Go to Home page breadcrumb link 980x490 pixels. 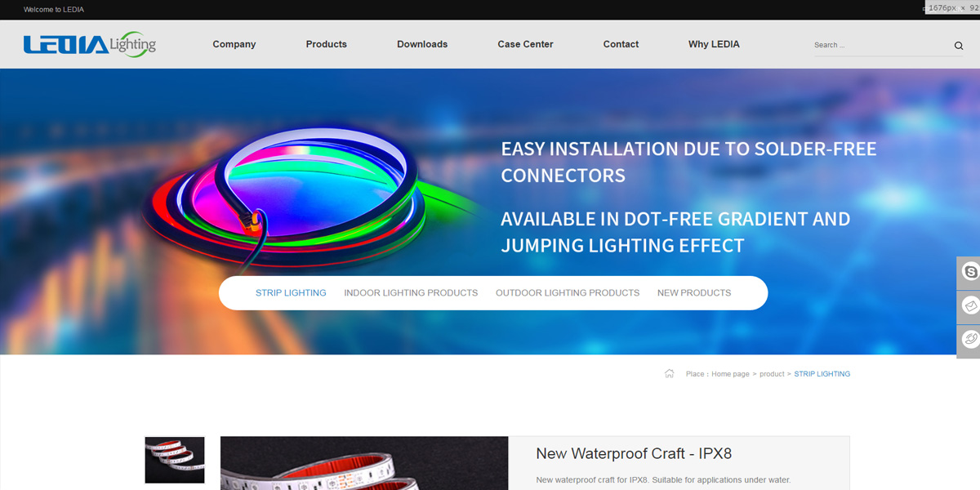(730, 374)
